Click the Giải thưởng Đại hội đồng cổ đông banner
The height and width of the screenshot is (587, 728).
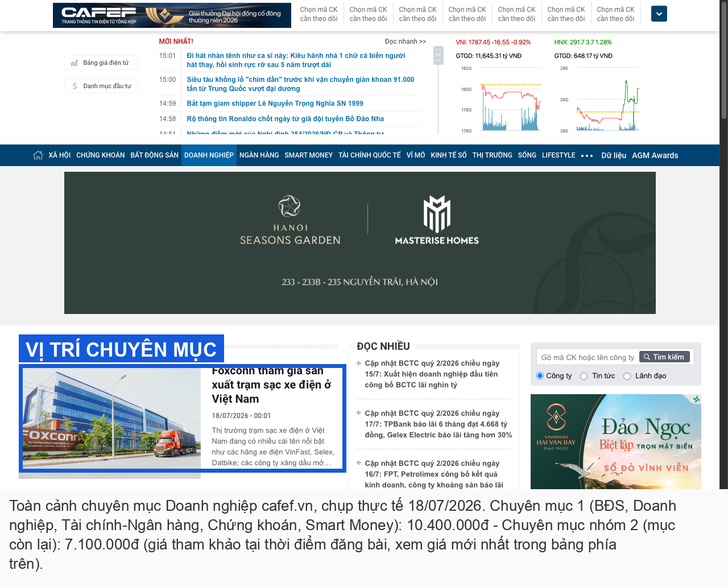coord(215,15)
